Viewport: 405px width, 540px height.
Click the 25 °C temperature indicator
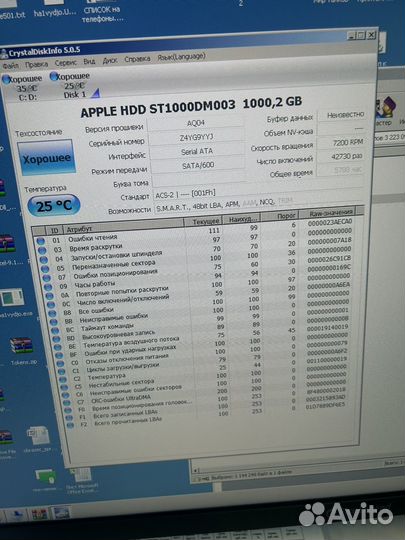(54, 206)
